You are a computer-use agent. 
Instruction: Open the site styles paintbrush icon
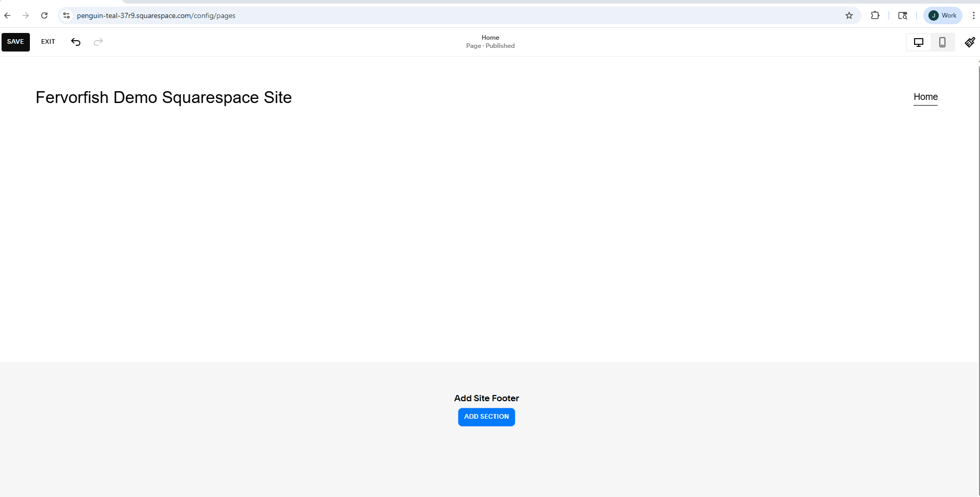[x=970, y=42]
